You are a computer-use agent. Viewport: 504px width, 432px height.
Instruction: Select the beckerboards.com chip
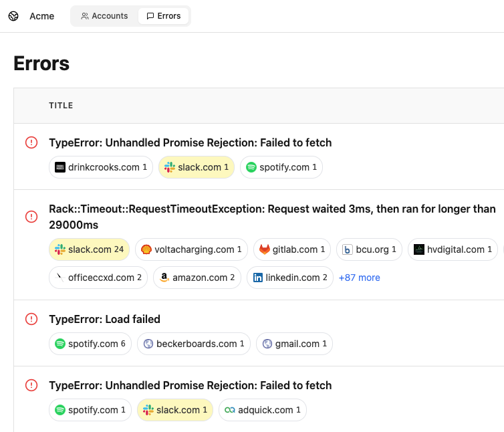(x=194, y=344)
